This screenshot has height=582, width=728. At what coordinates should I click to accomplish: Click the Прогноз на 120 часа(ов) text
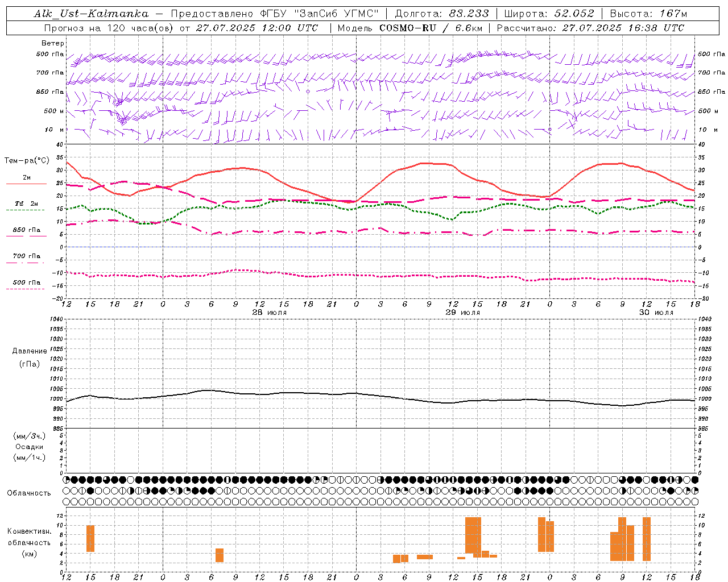tap(109, 28)
